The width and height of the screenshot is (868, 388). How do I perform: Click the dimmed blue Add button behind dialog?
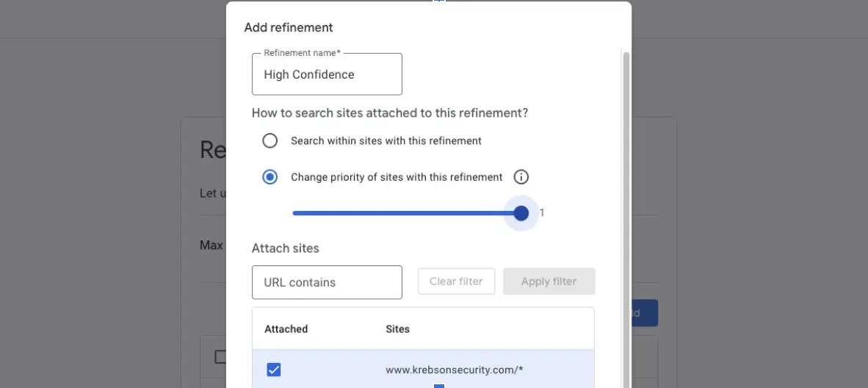tap(644, 313)
